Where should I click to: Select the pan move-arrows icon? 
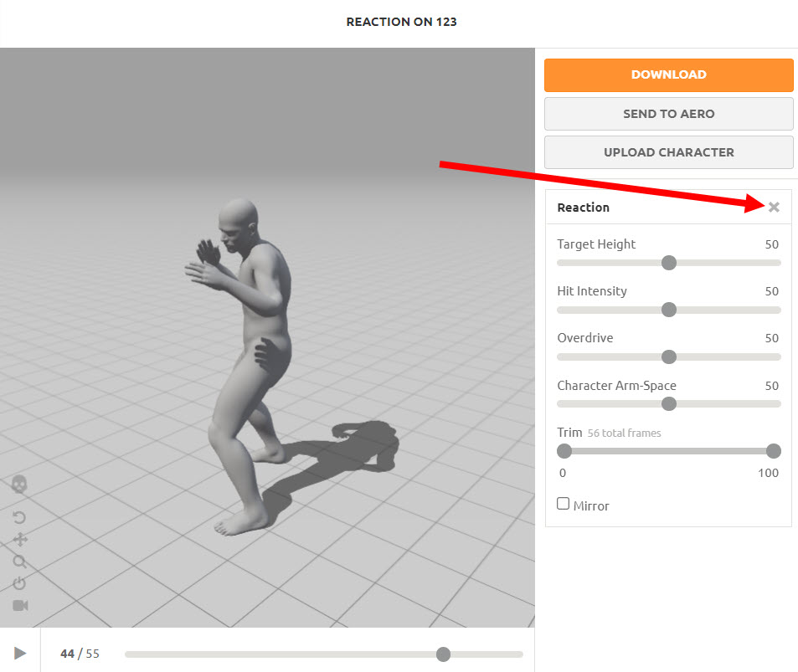pyautogui.click(x=20, y=540)
